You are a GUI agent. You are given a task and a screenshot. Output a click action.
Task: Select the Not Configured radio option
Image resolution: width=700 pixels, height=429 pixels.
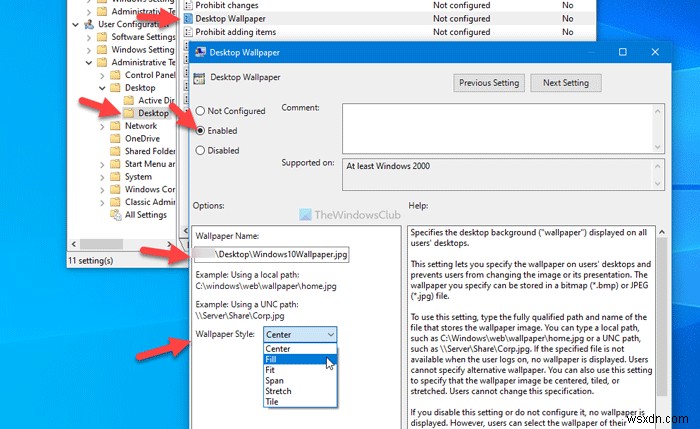pos(200,111)
